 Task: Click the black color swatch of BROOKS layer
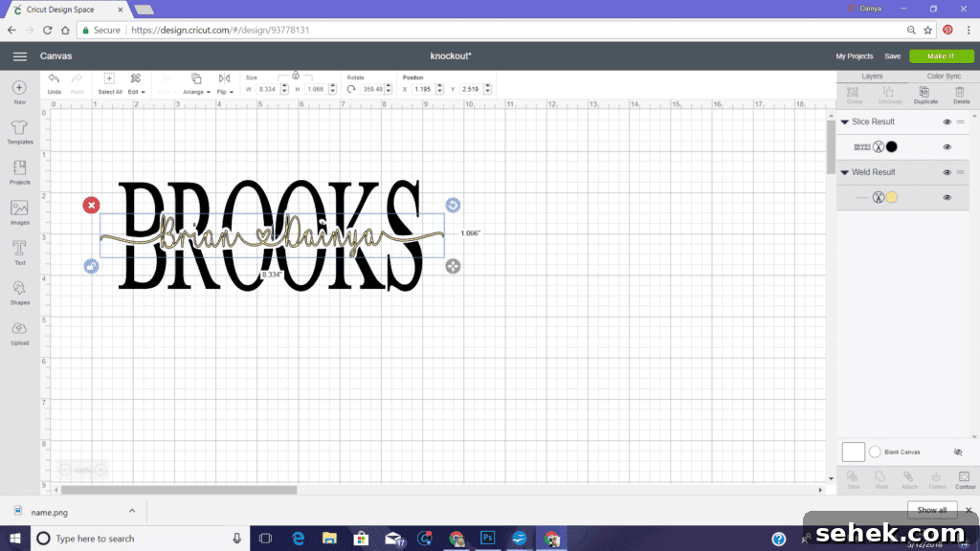coord(891,146)
